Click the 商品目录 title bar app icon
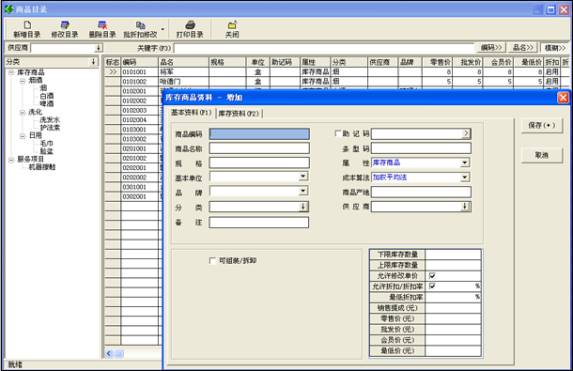573x371 pixels. click(9, 9)
